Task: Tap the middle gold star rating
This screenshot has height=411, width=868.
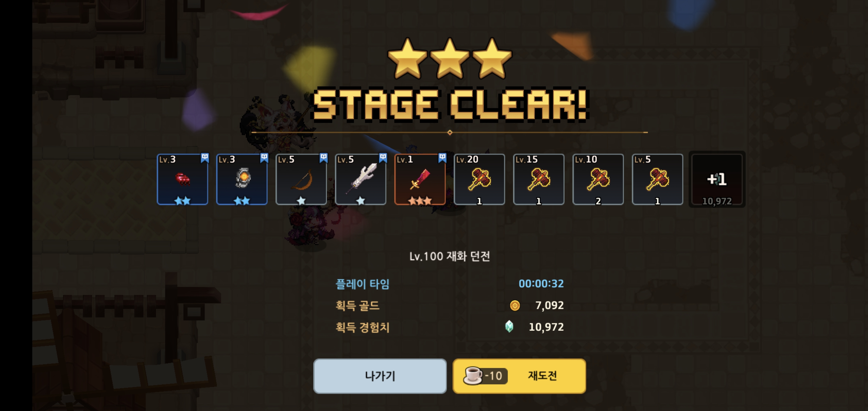Action: point(449,58)
